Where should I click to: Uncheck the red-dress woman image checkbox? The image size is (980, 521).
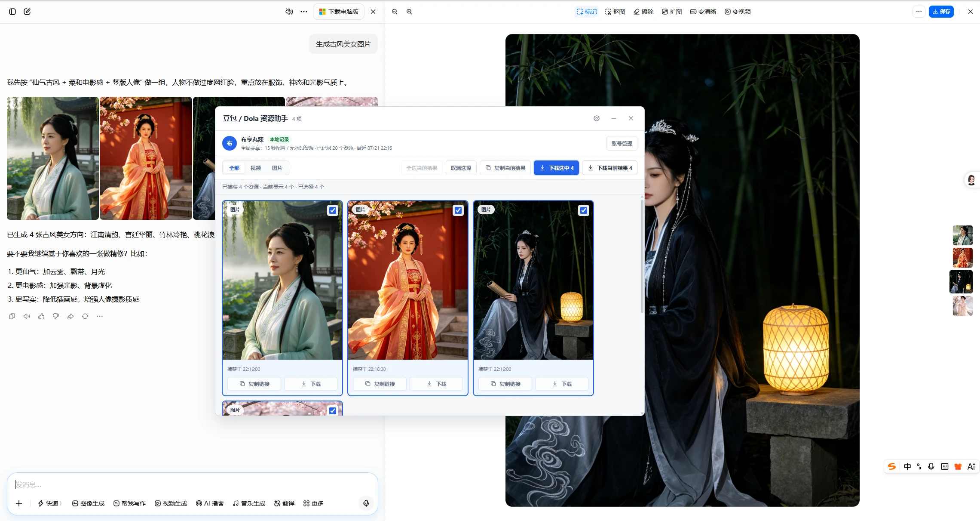tap(458, 210)
